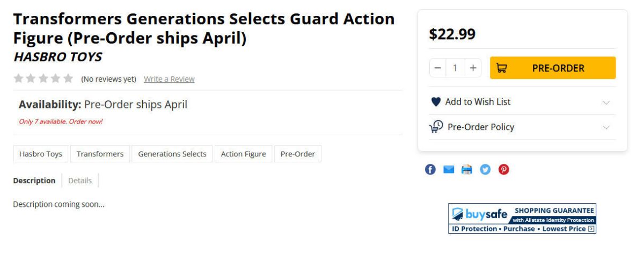
Task: Pin product with Pinterest icon
Action: [x=504, y=170]
